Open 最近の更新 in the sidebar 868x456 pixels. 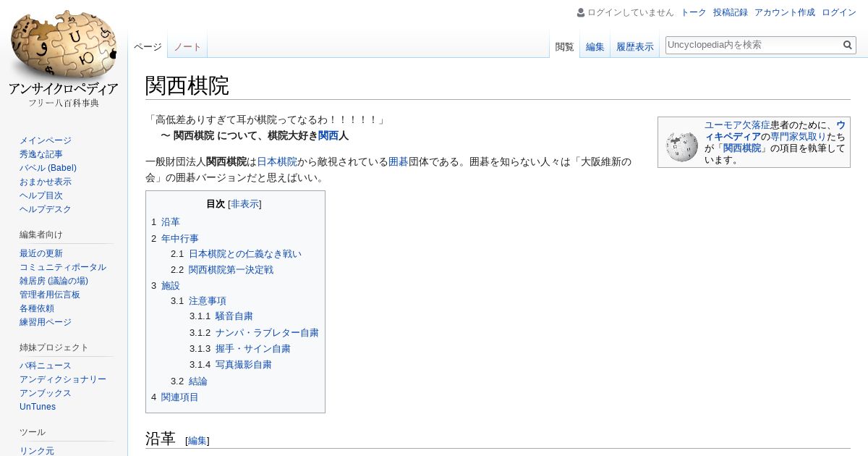click(x=41, y=253)
